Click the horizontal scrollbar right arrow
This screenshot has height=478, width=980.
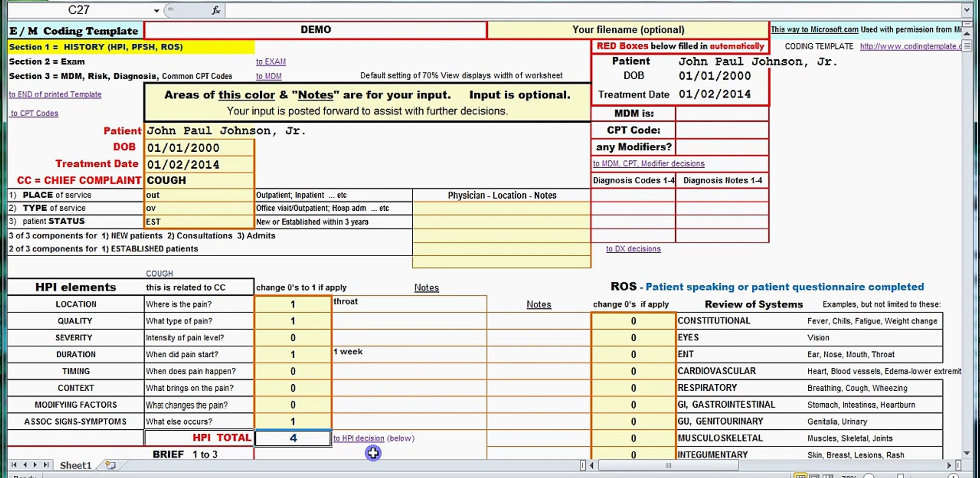[949, 465]
